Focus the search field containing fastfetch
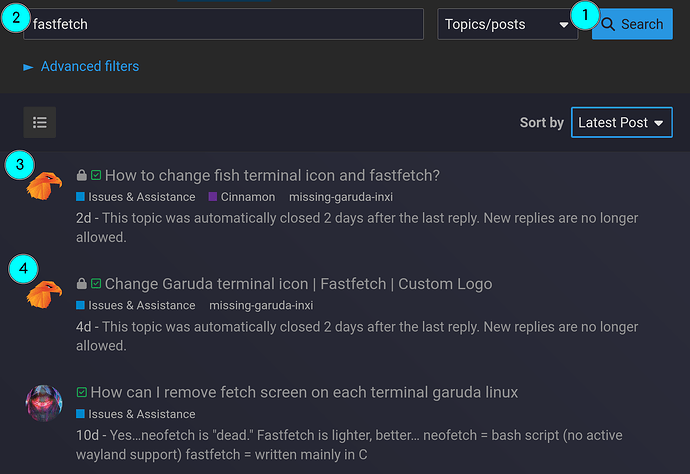This screenshot has width=690, height=474. point(224,24)
